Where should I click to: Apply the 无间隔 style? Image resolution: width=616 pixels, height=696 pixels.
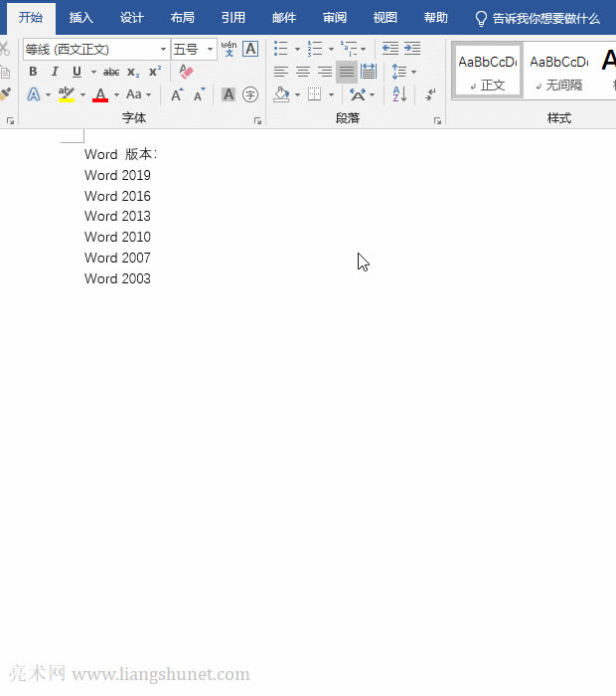557,71
